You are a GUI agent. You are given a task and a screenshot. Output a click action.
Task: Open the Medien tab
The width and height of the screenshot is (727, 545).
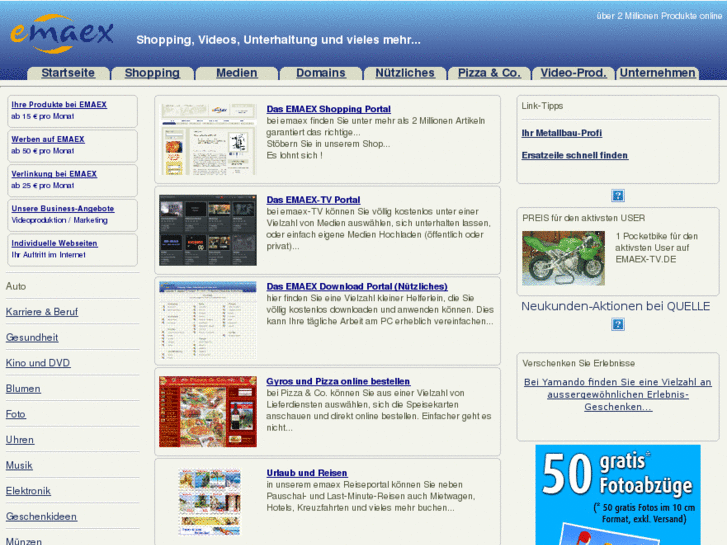click(236, 73)
